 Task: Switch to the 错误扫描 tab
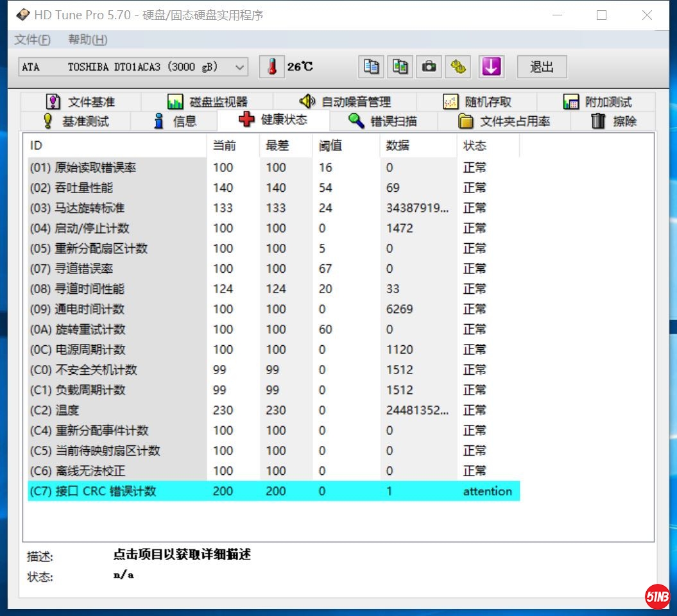click(x=383, y=121)
